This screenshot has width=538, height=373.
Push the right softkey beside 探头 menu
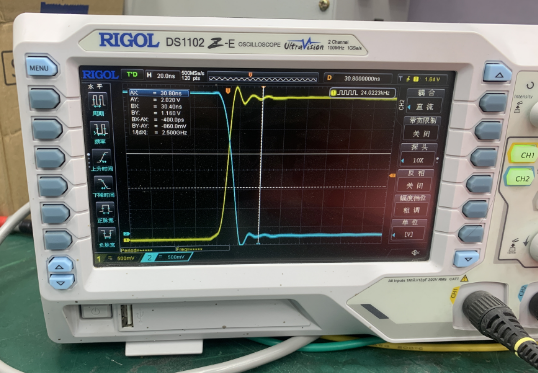tap(484, 158)
